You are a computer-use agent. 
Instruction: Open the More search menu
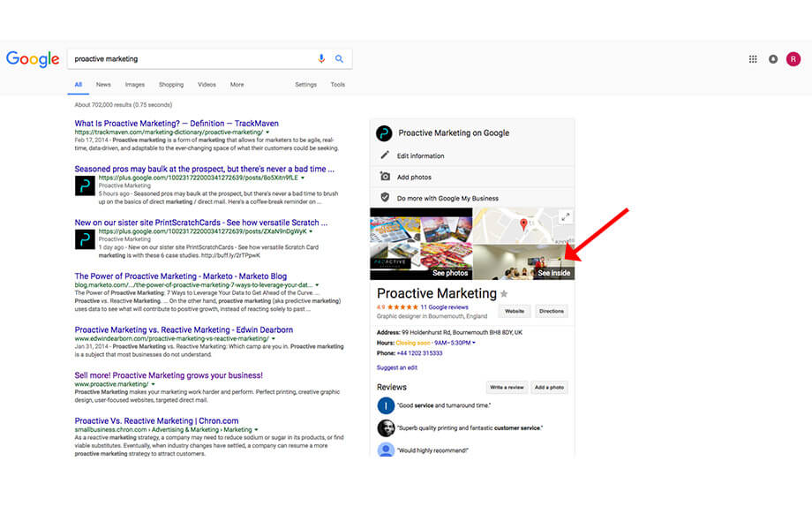[237, 85]
